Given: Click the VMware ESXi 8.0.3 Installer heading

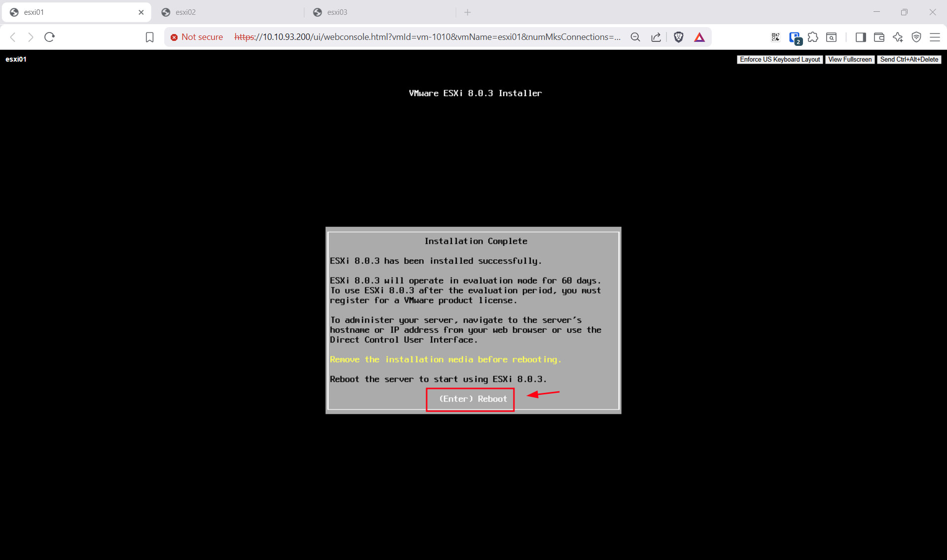Looking at the screenshot, I should point(475,93).
